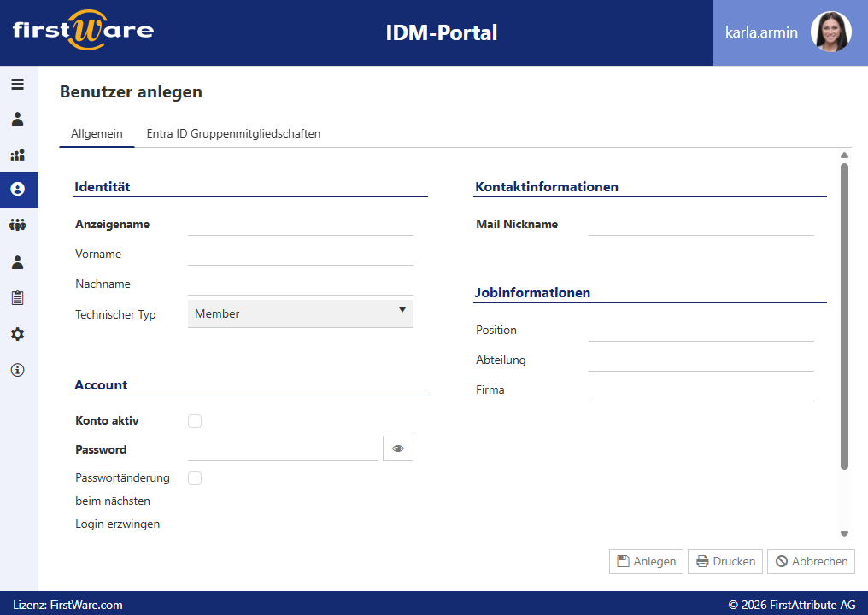
Task: Focus the Position input field
Action: click(701, 331)
